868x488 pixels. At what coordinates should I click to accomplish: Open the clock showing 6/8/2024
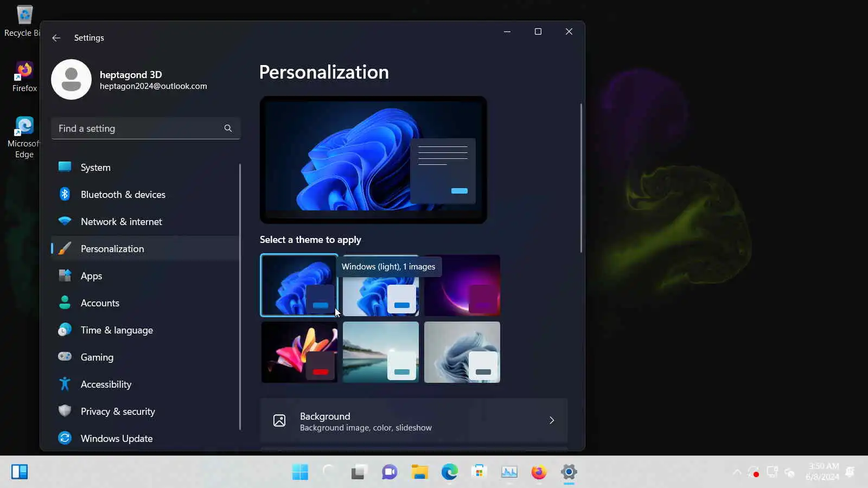[x=822, y=472]
